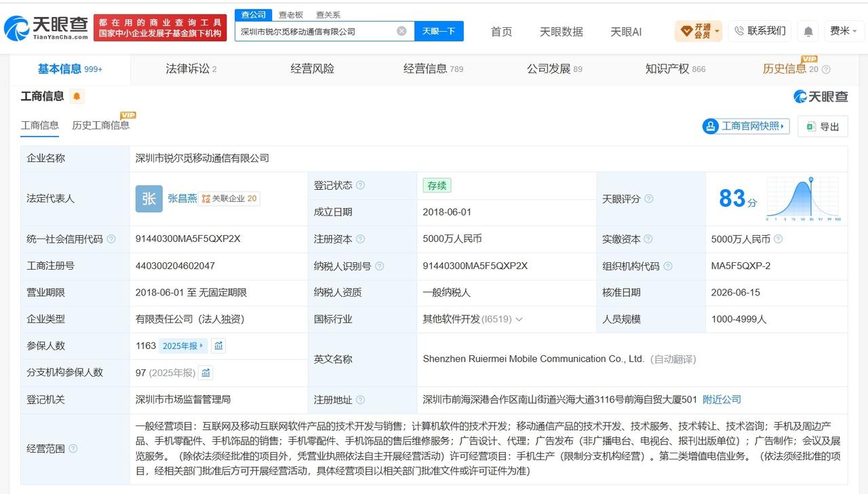Image resolution: width=868 pixels, height=494 pixels.
Task: Click the help icon next to 登记状态
Action: click(360, 185)
